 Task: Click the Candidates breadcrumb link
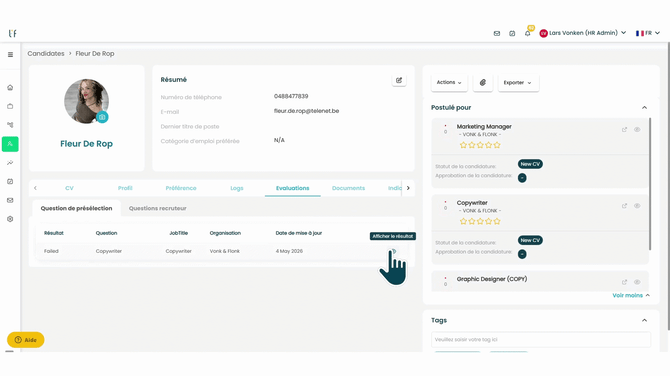point(46,54)
